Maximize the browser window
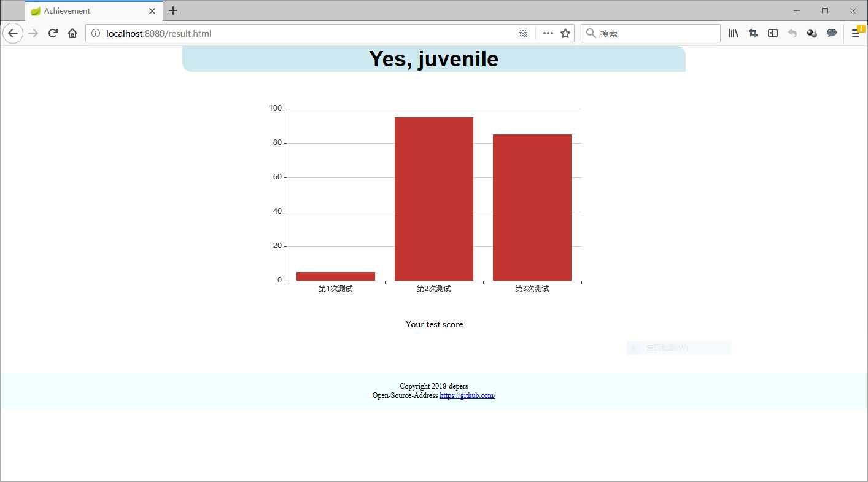Screen dimensions: 868x482 [x=825, y=11]
